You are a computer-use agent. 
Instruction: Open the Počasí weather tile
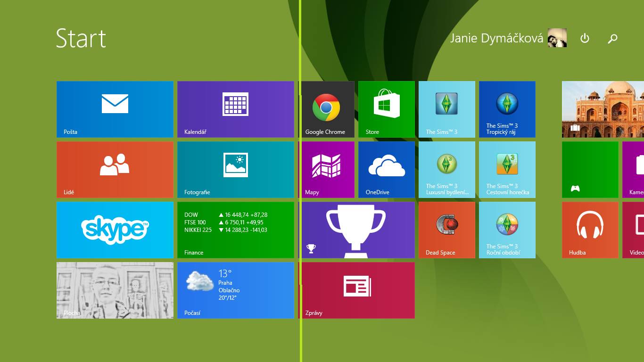click(x=236, y=290)
